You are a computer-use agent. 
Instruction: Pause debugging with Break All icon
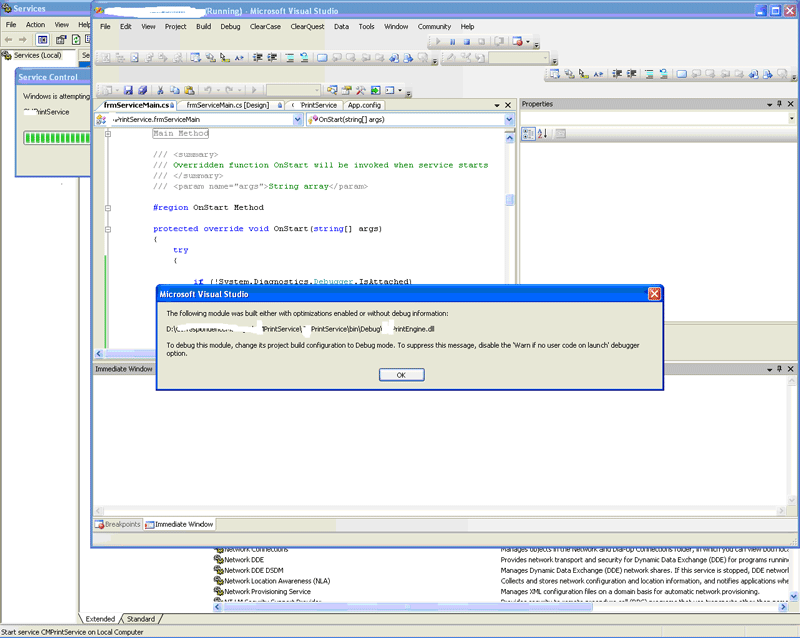452,42
